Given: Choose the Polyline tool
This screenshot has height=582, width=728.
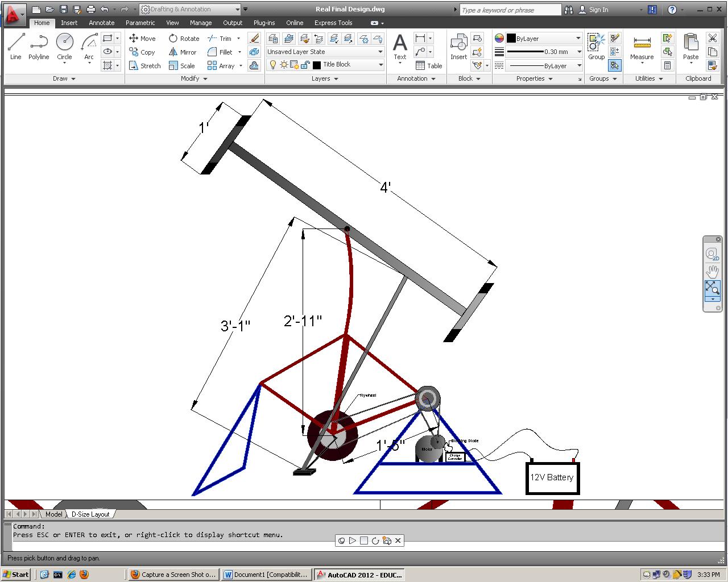Looking at the screenshot, I should (39, 46).
